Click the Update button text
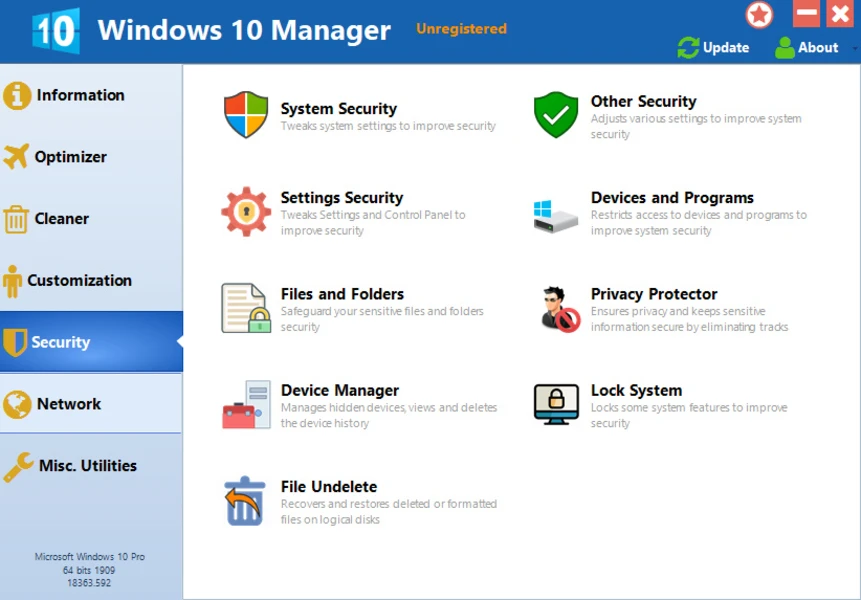 tap(726, 48)
